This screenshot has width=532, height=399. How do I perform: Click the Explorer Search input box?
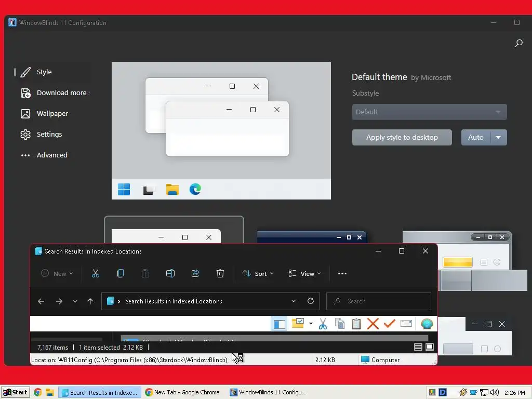pyautogui.click(x=379, y=301)
